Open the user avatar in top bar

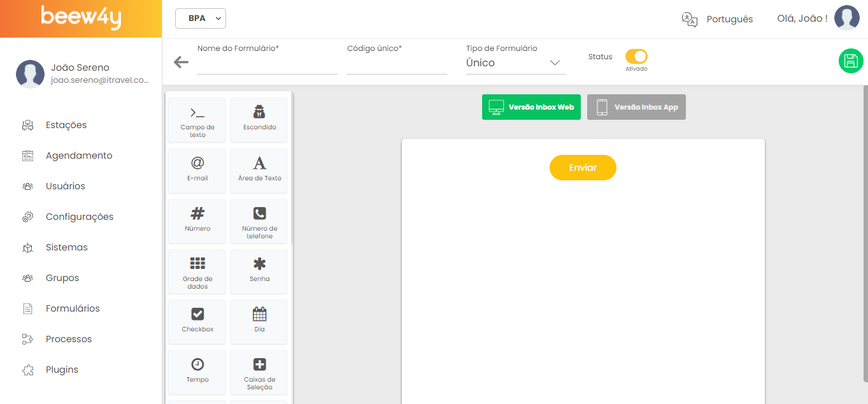coord(847,18)
